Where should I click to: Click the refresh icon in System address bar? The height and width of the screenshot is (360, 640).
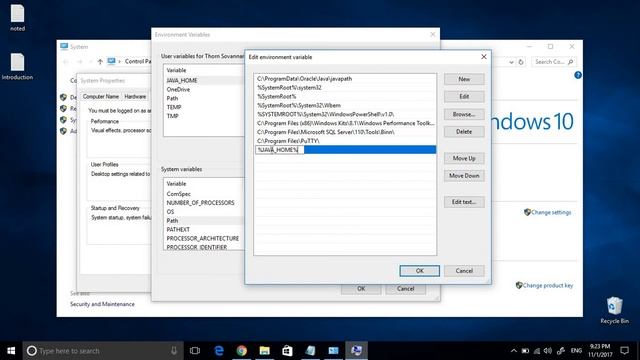521,62
